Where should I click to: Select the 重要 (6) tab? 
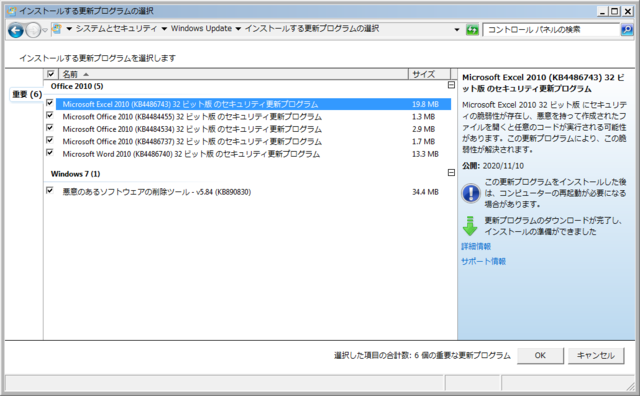click(x=27, y=94)
